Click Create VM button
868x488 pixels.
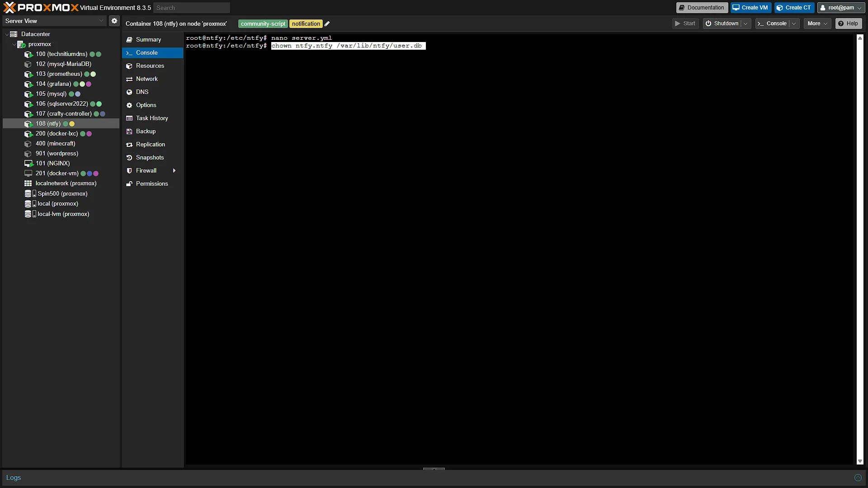750,8
